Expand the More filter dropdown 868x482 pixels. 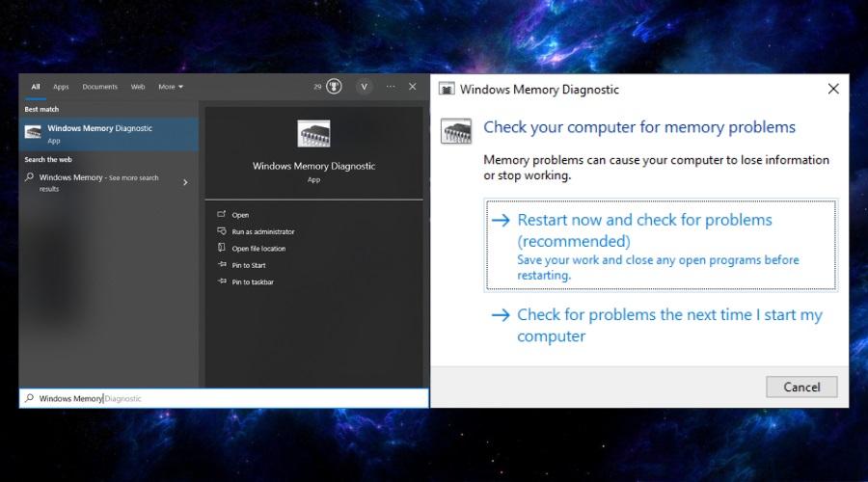(x=171, y=87)
